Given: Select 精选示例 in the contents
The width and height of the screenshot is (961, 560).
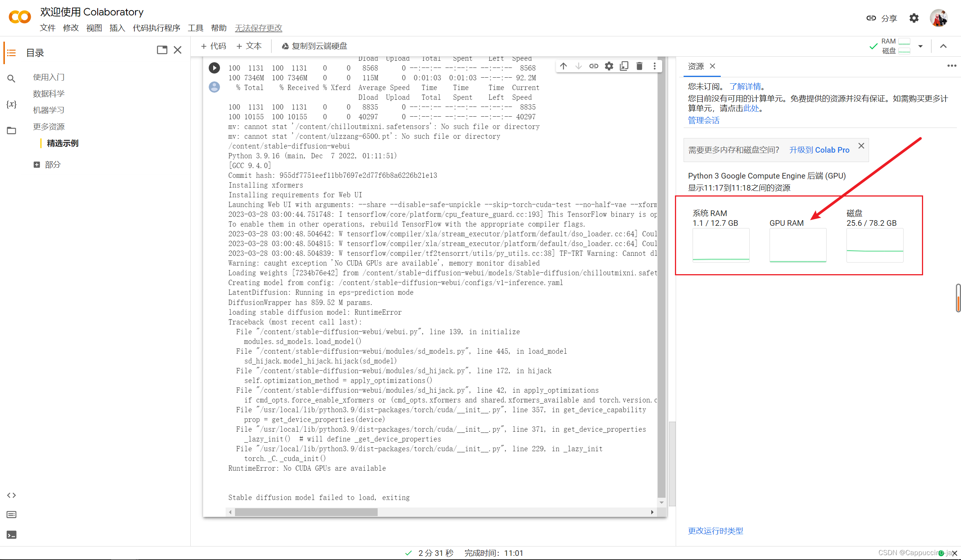Looking at the screenshot, I should click(x=63, y=143).
